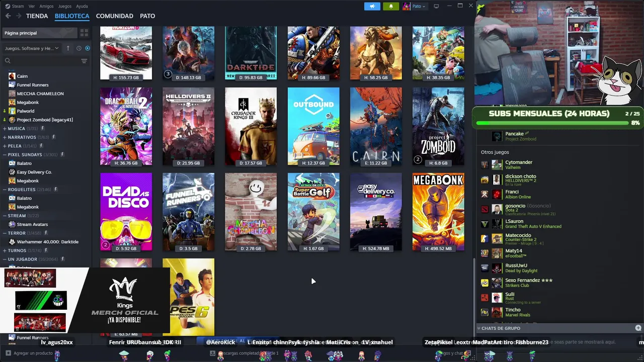Image resolution: width=644 pixels, height=362 pixels.
Task: Open the Dragon Ball Xenoverse 2 cover
Action: 126,126
